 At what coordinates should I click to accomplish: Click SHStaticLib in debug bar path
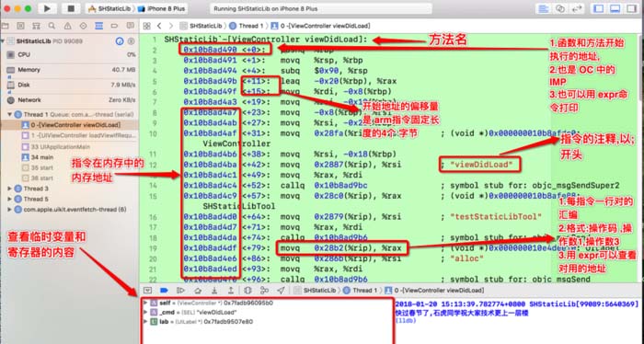click(316, 291)
